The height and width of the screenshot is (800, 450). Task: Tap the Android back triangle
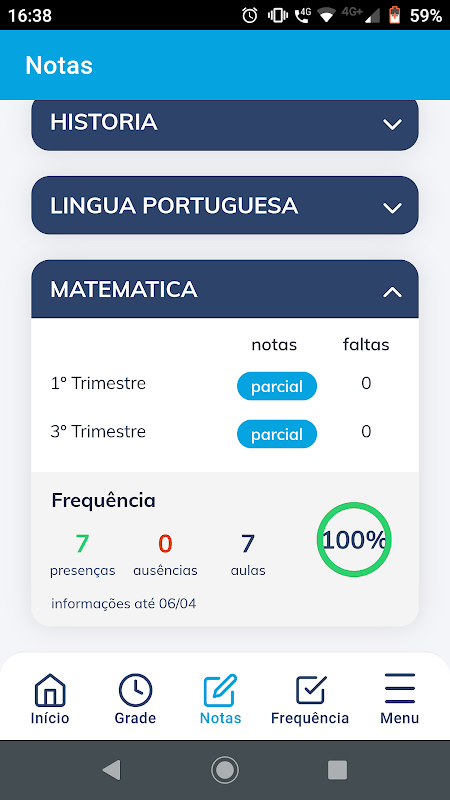coord(111,770)
